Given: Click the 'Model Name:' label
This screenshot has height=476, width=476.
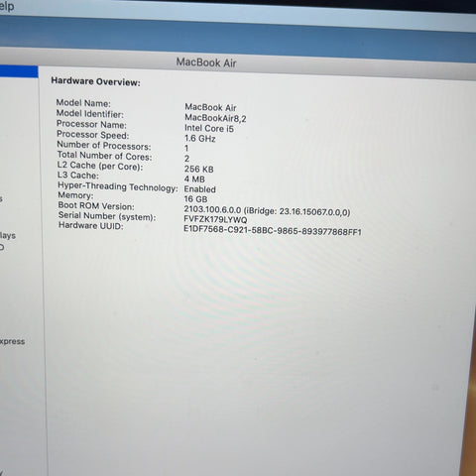Looking at the screenshot, I should pyautogui.click(x=83, y=103).
